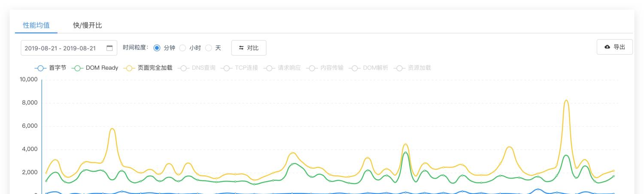Screen dimensions: 644x194
Task: Click the yellow 页面完全加载 legend marker
Action: 129,68
